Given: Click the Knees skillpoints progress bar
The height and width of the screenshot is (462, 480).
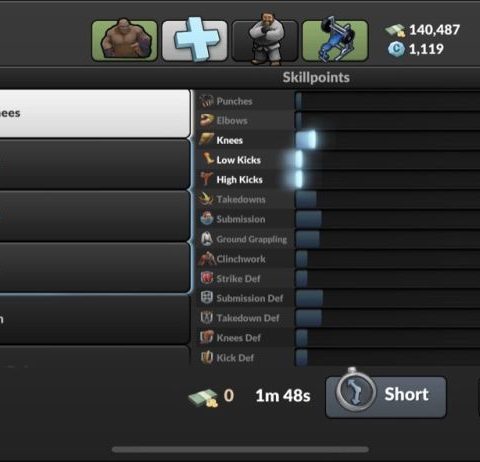Looking at the screenshot, I should point(388,140).
